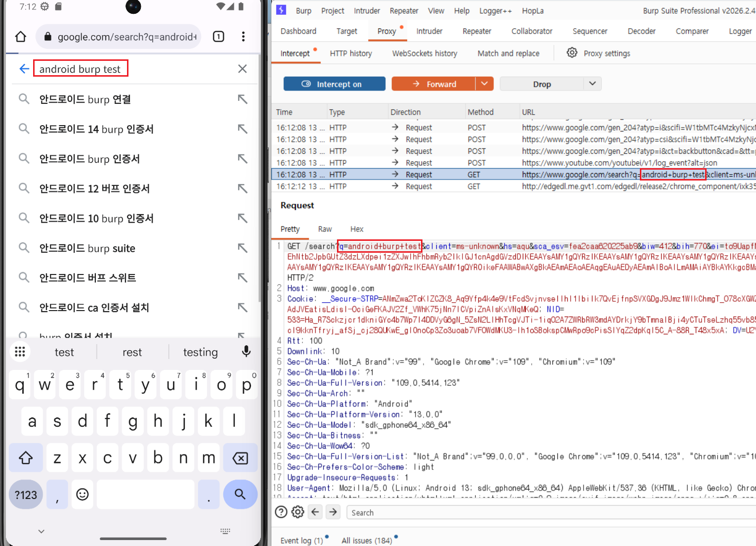Collapse the Android keyboard with chevron

[42, 531]
